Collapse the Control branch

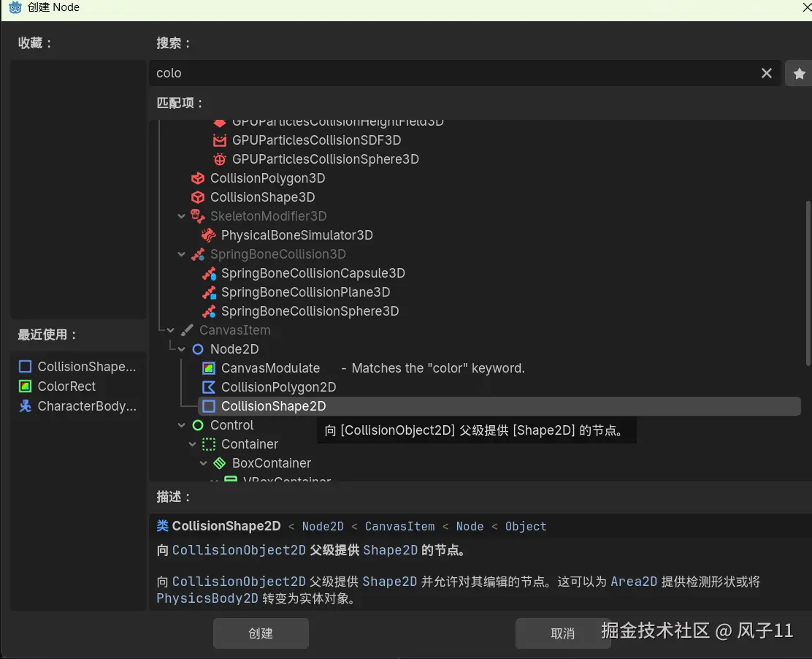click(181, 425)
